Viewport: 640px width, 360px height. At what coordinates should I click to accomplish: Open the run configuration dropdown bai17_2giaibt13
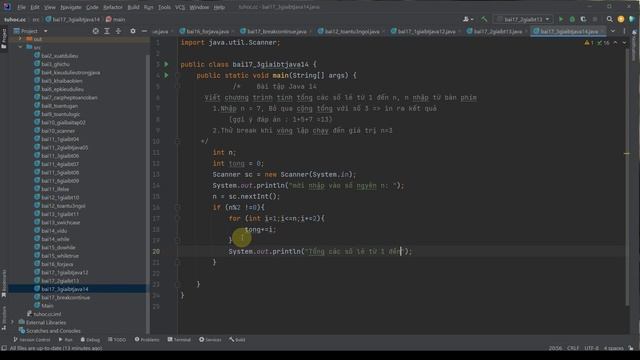(523, 19)
